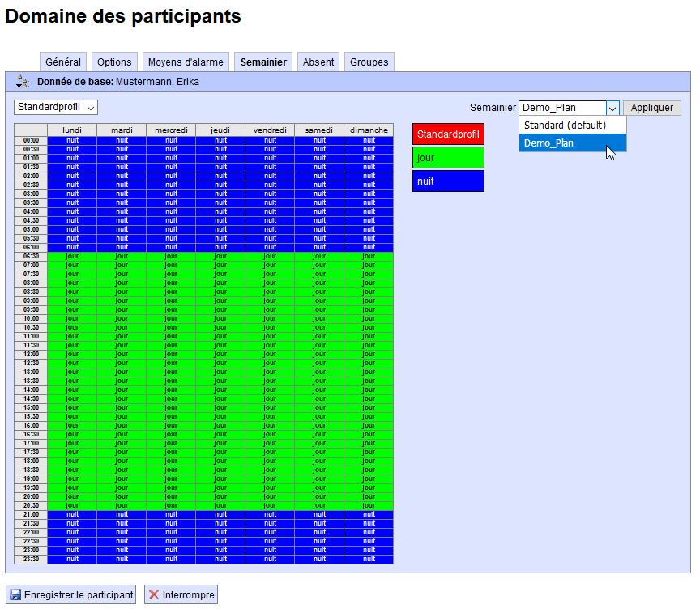Viewport: 700px width, 613px height.
Task: Switch to the Groupes tab
Action: click(x=369, y=62)
